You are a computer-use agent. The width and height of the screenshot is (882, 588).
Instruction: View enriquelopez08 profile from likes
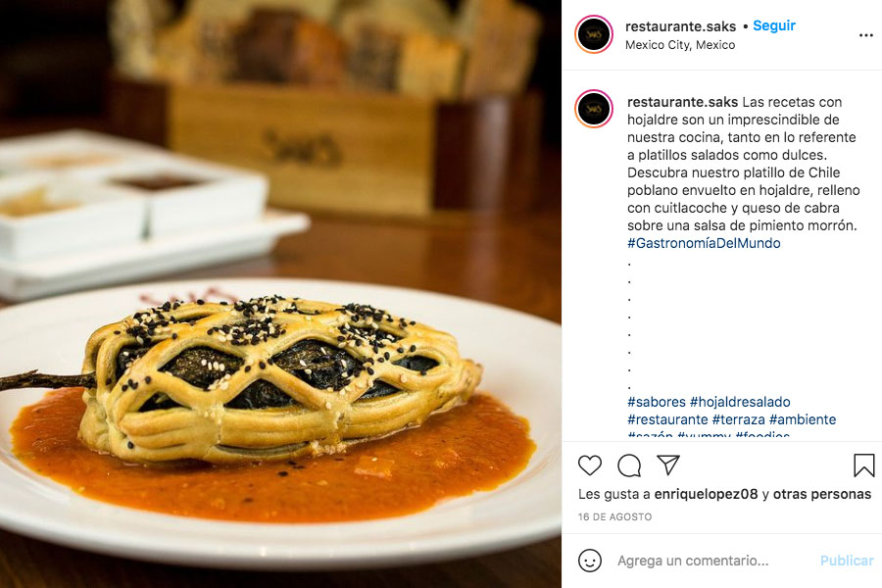coord(706,494)
